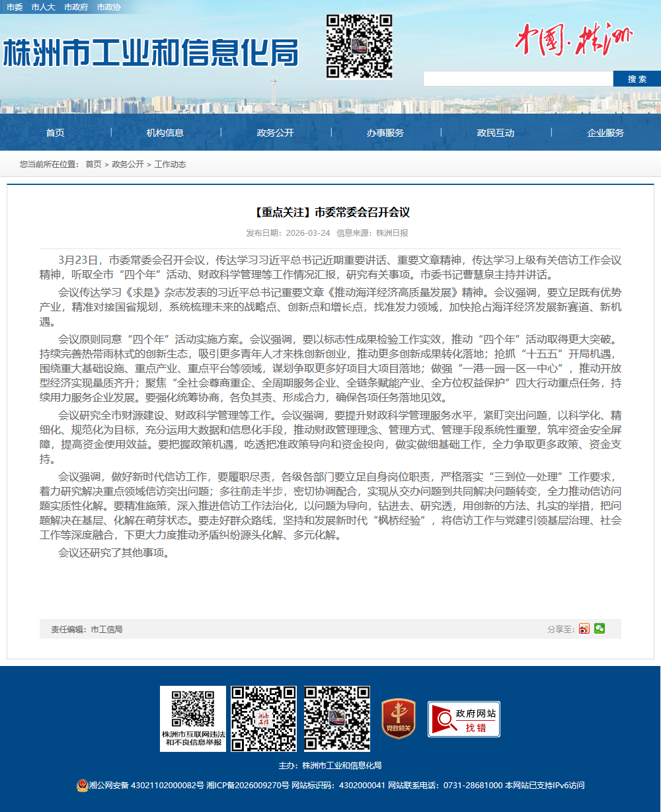Click the 中国·株洲 calligraphy logo
The height and width of the screenshot is (812, 661).
coord(573,39)
